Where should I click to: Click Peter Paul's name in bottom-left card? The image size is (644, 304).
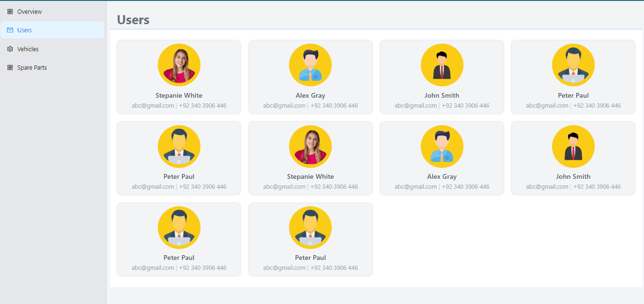(179, 258)
